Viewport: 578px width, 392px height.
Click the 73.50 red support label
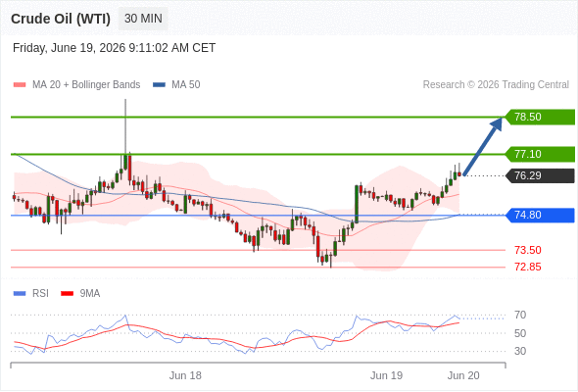(x=528, y=250)
